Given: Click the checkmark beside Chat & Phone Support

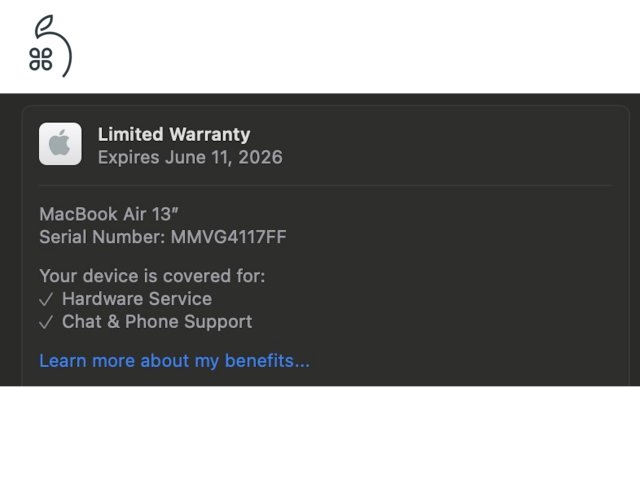Looking at the screenshot, I should (x=46, y=322).
